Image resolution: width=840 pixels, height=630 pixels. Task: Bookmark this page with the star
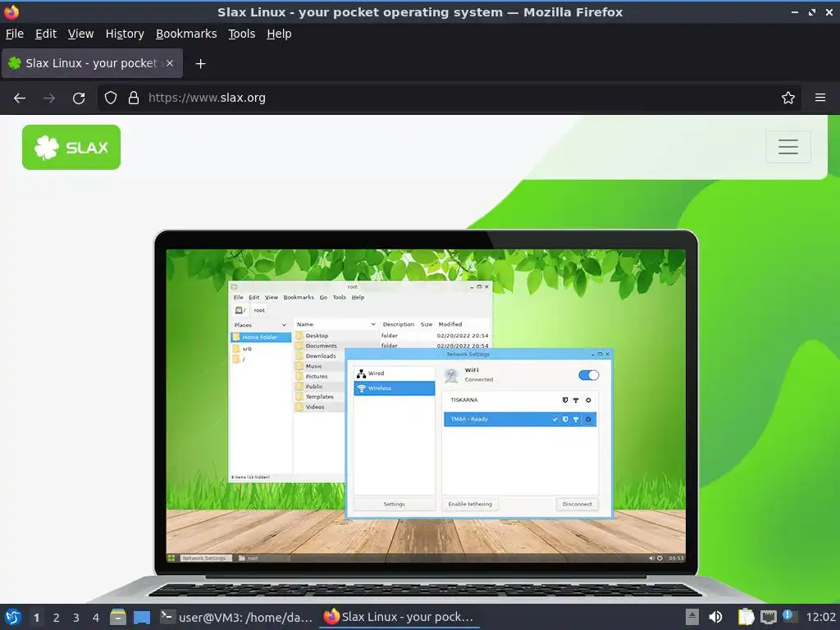click(787, 98)
